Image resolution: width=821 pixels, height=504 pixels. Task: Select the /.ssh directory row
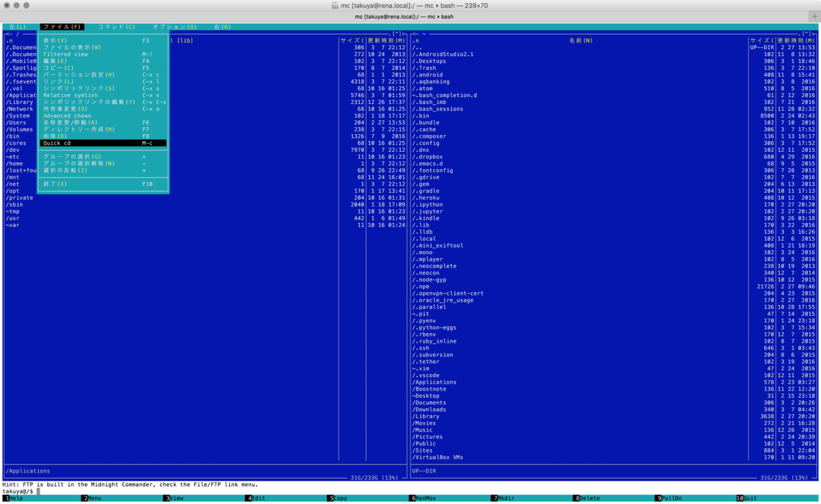[x=614, y=348]
